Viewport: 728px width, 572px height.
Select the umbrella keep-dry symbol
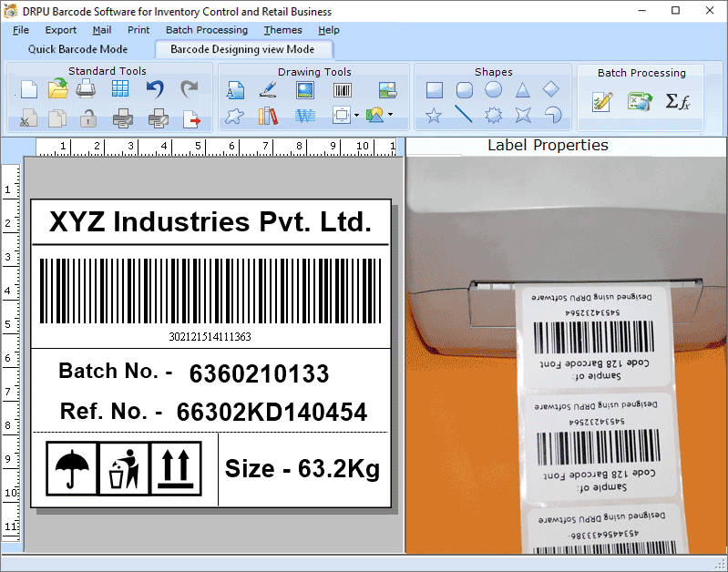coord(72,468)
